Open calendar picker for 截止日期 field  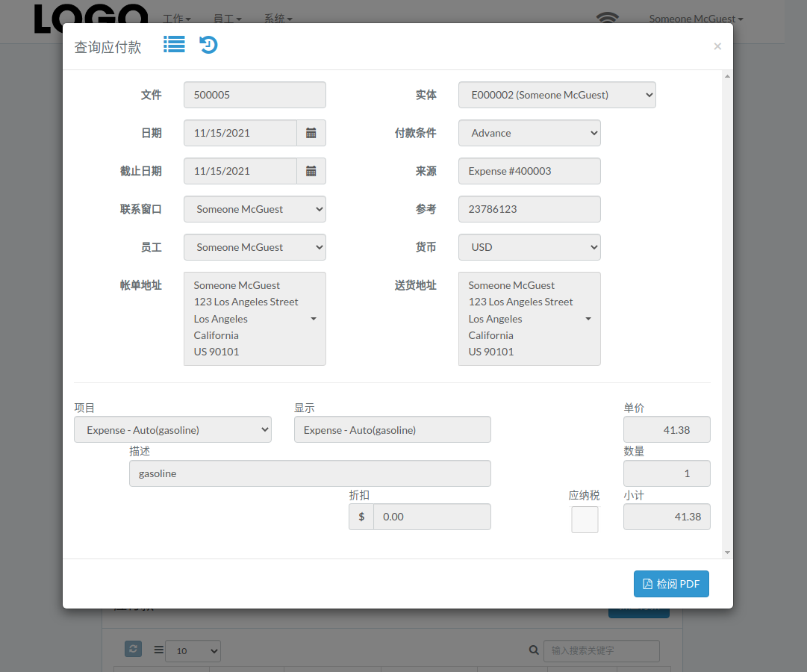pos(311,171)
